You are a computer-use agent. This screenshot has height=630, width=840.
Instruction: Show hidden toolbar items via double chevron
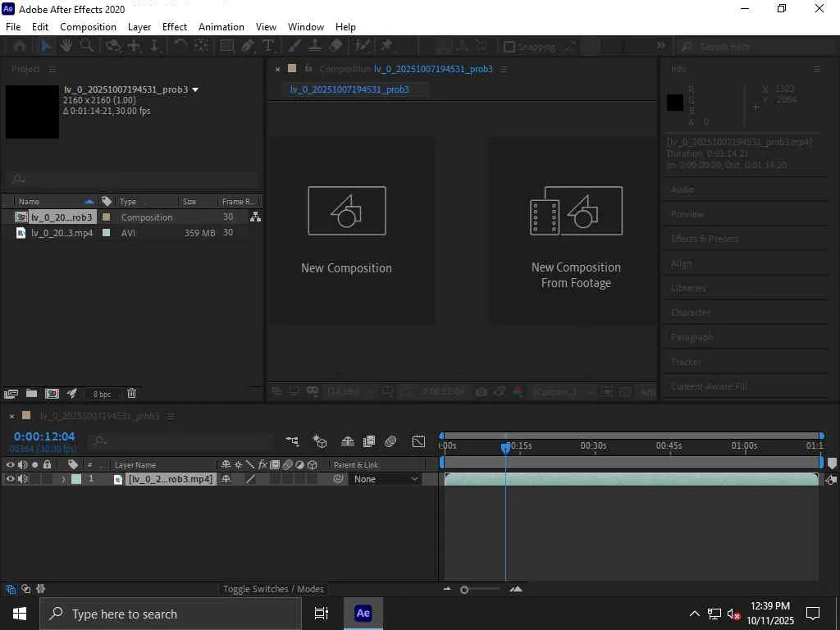tap(661, 46)
